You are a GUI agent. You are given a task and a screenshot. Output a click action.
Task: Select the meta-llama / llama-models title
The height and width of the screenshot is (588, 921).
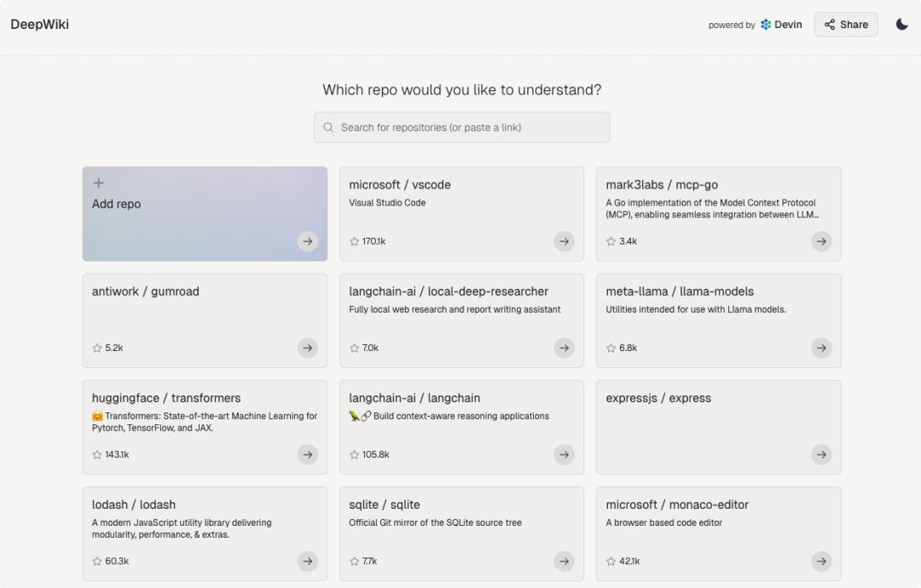680,291
